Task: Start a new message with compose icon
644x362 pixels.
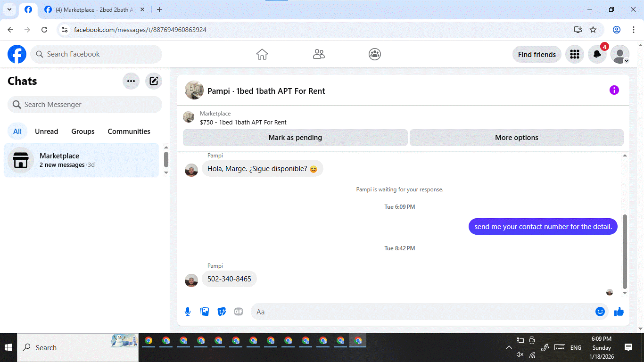Action: click(x=154, y=81)
